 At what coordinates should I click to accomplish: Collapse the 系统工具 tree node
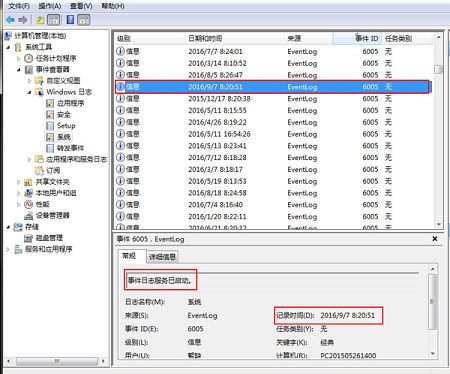[x=8, y=47]
